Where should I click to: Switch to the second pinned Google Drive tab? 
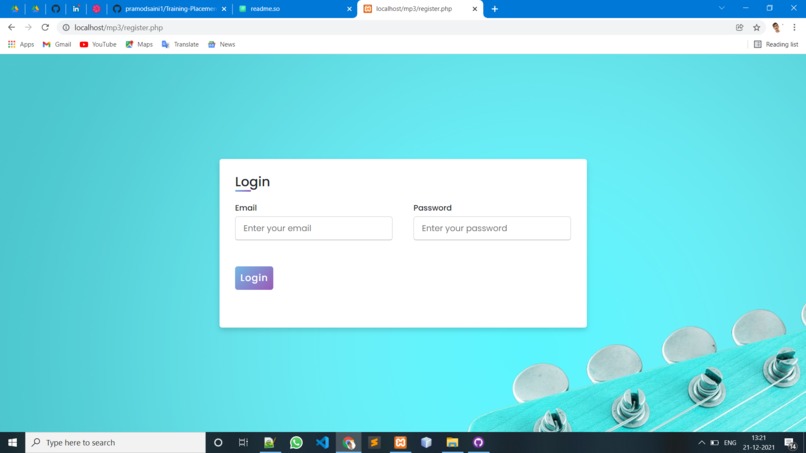pyautogui.click(x=35, y=9)
